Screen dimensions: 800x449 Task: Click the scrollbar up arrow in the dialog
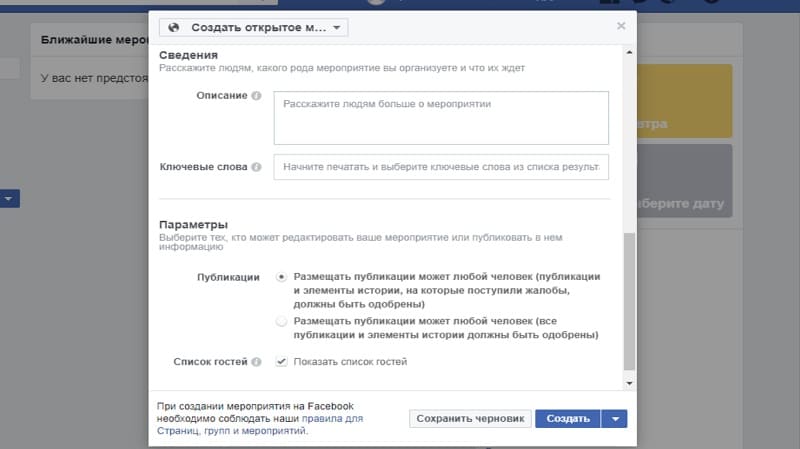pyautogui.click(x=630, y=52)
